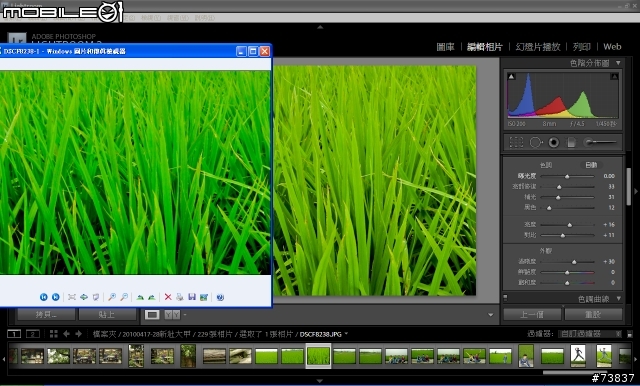This screenshot has height=386, width=640.
Task: Click filmstrip Go Back arrow
Action: (x=66, y=334)
